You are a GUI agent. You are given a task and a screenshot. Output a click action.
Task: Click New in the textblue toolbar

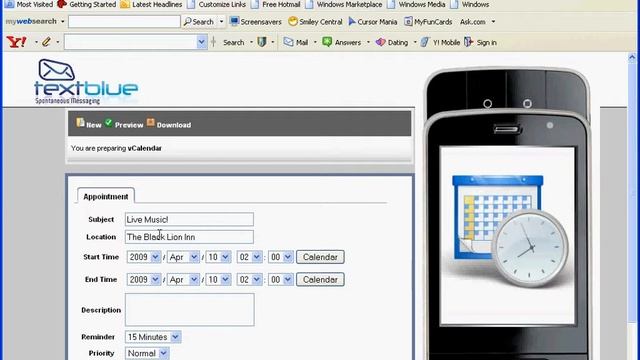tap(89, 124)
